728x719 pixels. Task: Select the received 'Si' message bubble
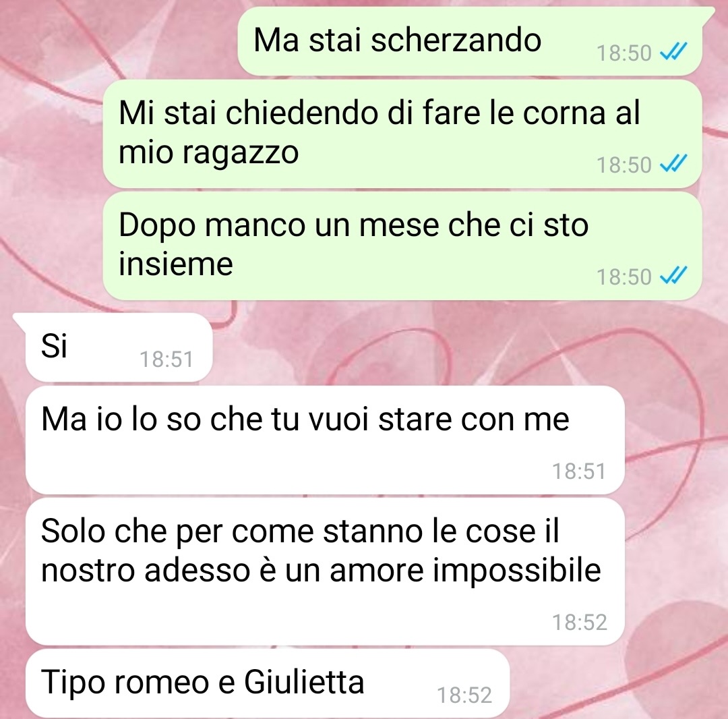119,347
